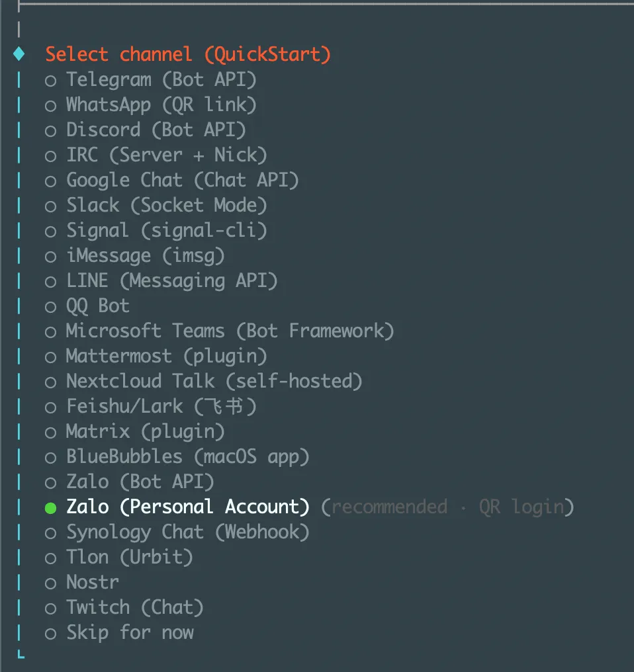This screenshot has height=672, width=634.
Task: Select IRC (Server + Nick) option
Action: tap(51, 156)
